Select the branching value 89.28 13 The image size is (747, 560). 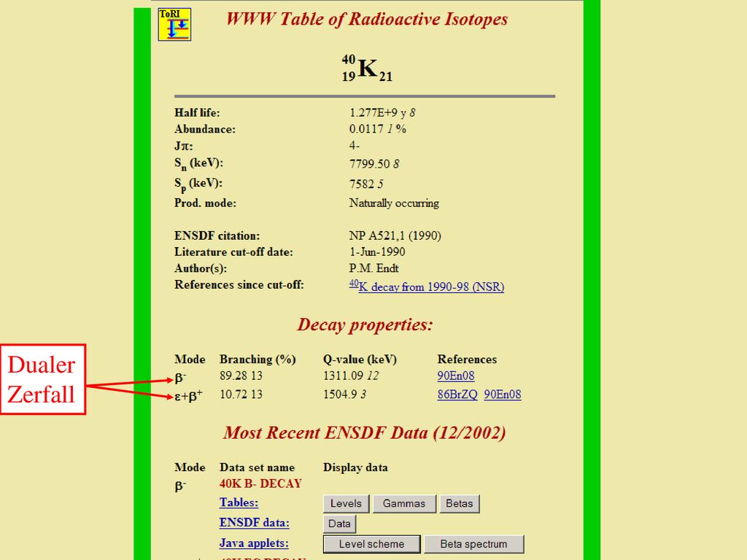tap(241, 376)
